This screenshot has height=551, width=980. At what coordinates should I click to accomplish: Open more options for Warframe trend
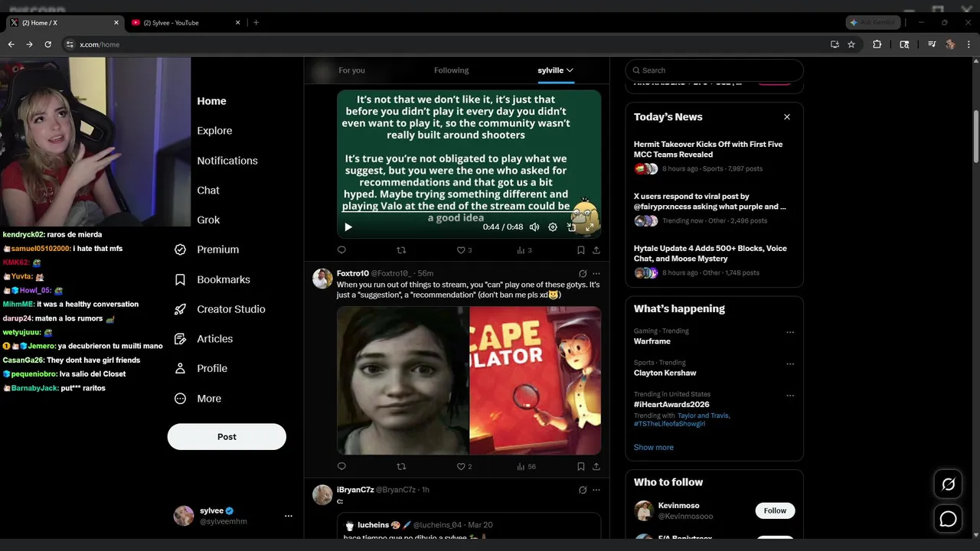coord(790,332)
